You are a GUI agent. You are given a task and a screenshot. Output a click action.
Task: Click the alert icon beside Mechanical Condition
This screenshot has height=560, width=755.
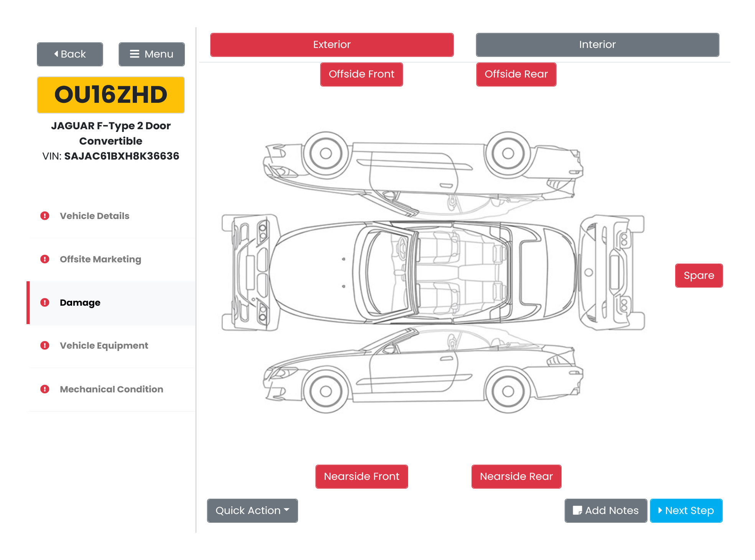coord(45,389)
